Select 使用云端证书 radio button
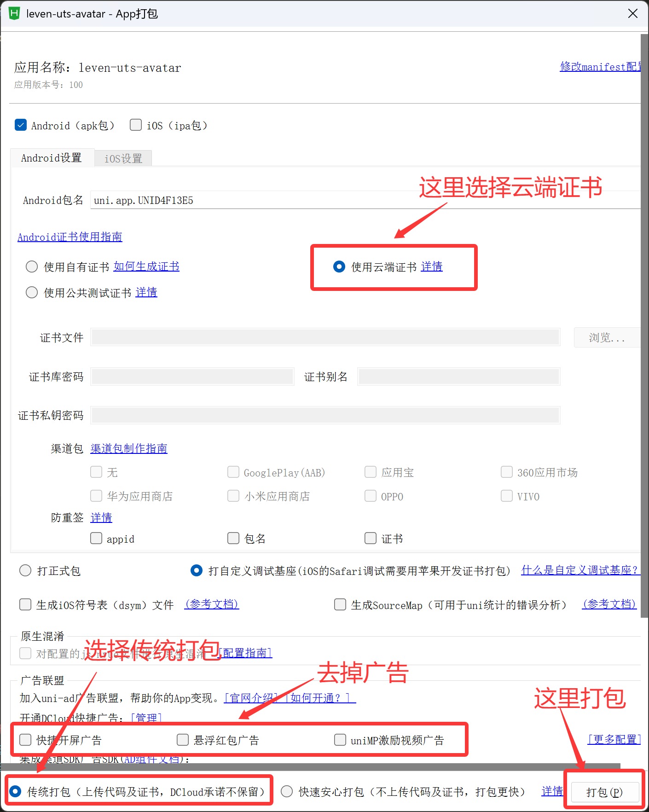649x812 pixels. pos(339,267)
